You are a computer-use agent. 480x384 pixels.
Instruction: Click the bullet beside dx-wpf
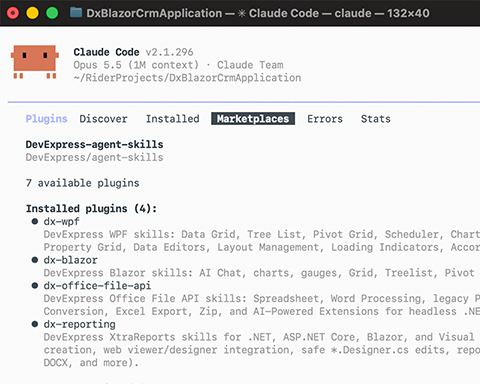(35, 221)
